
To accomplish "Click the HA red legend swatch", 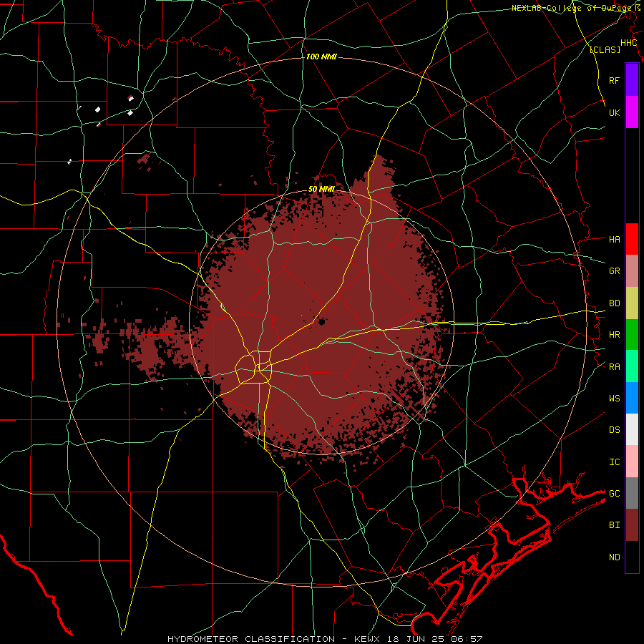I will coord(632,239).
